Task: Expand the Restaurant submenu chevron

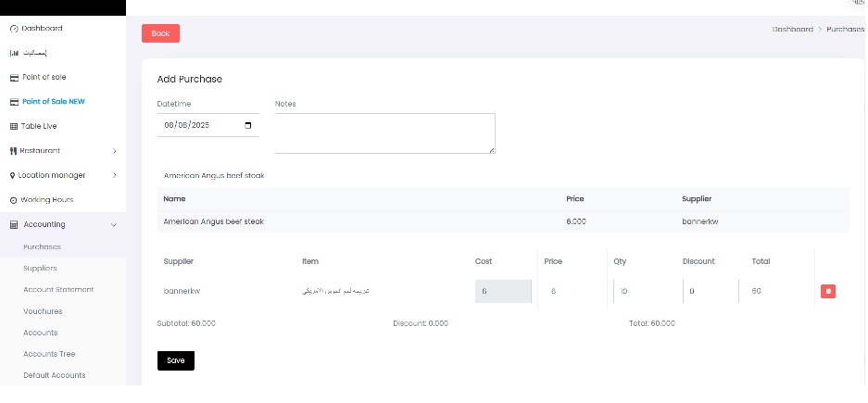Action: [114, 151]
